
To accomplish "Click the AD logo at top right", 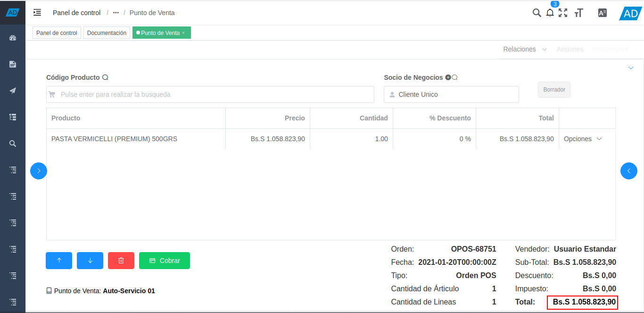I will [x=630, y=14].
